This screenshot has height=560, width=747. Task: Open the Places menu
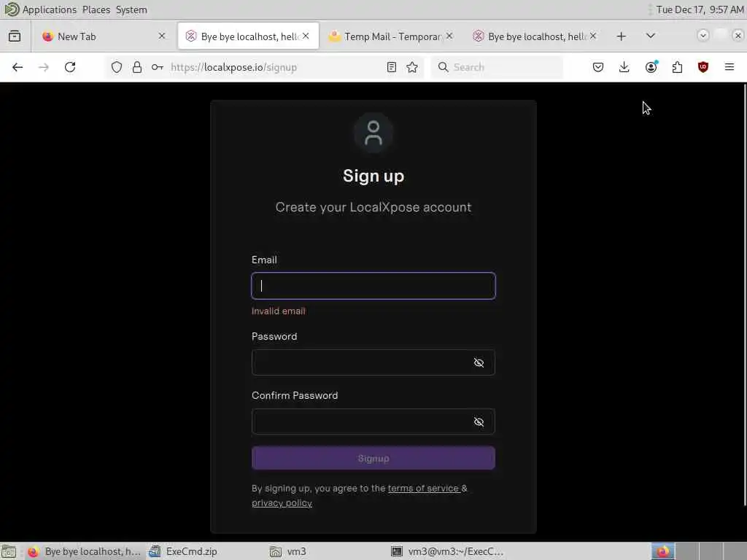pos(96,9)
